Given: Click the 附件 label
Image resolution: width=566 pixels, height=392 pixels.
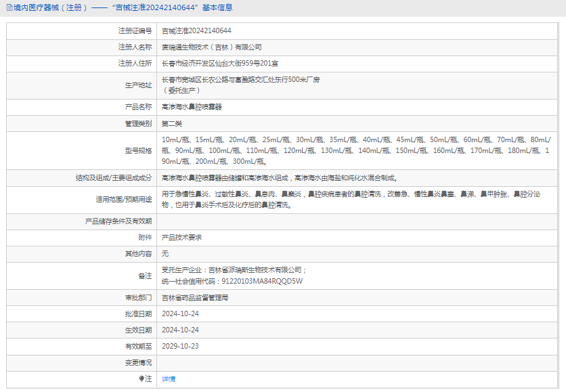Looking at the screenshot, I should pyautogui.click(x=145, y=238).
